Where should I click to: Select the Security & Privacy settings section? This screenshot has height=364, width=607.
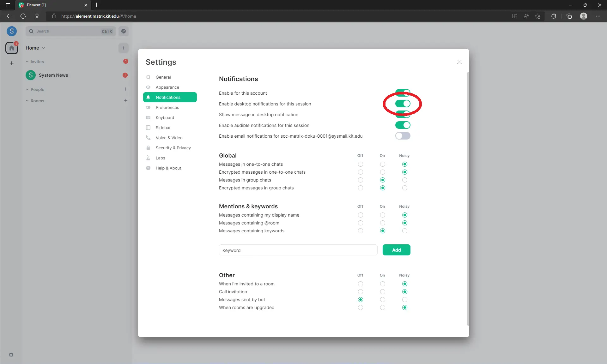(173, 148)
